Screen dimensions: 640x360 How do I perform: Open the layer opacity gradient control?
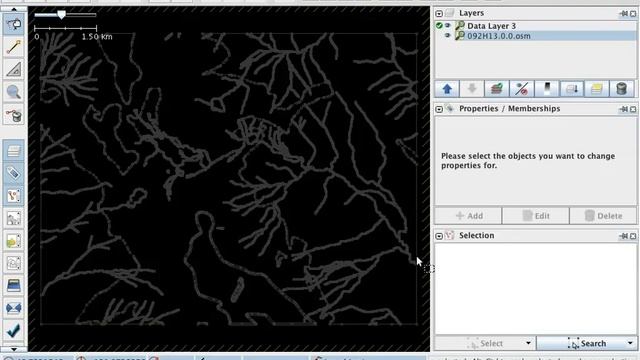click(x=547, y=89)
